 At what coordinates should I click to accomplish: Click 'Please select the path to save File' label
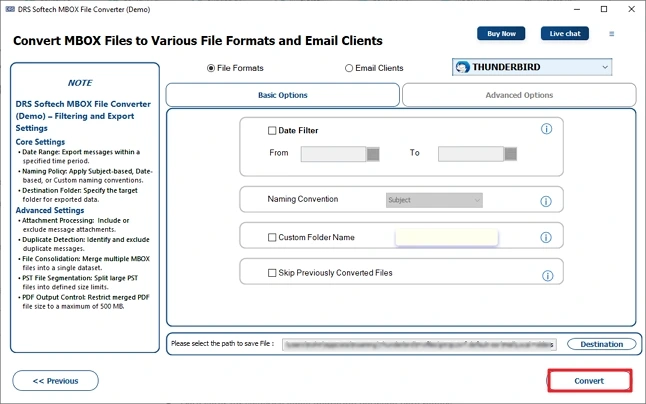(x=222, y=343)
